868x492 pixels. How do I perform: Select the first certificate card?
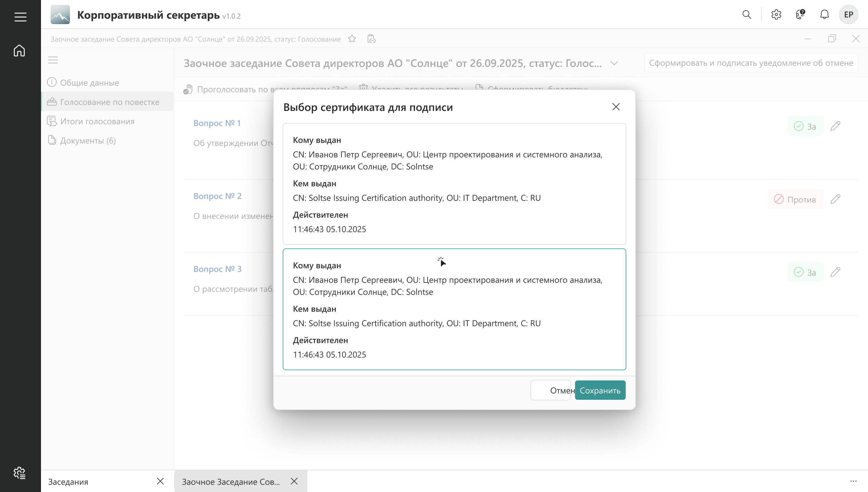454,184
